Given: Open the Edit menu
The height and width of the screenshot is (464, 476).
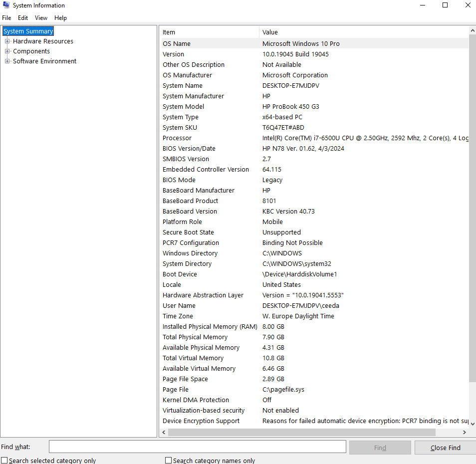Looking at the screenshot, I should [x=23, y=18].
